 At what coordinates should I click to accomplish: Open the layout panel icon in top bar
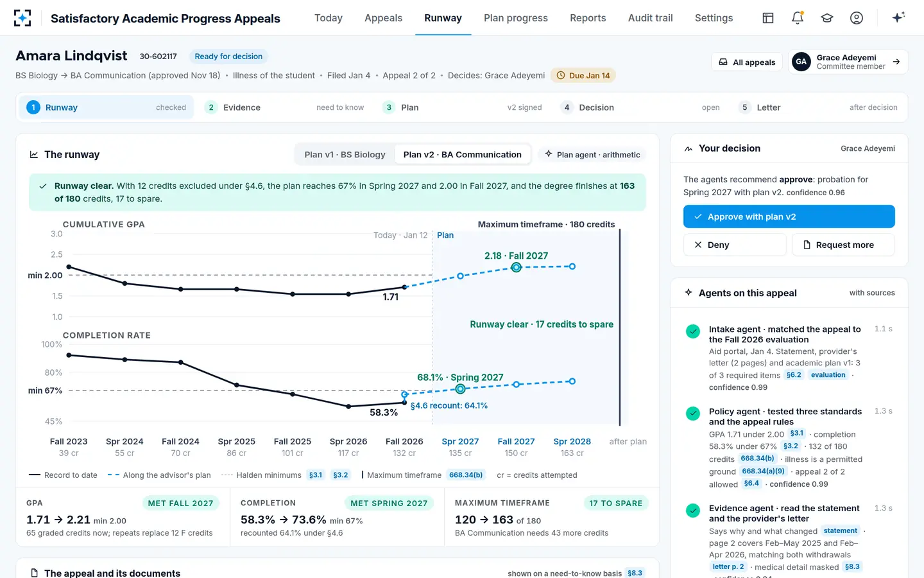pos(768,18)
